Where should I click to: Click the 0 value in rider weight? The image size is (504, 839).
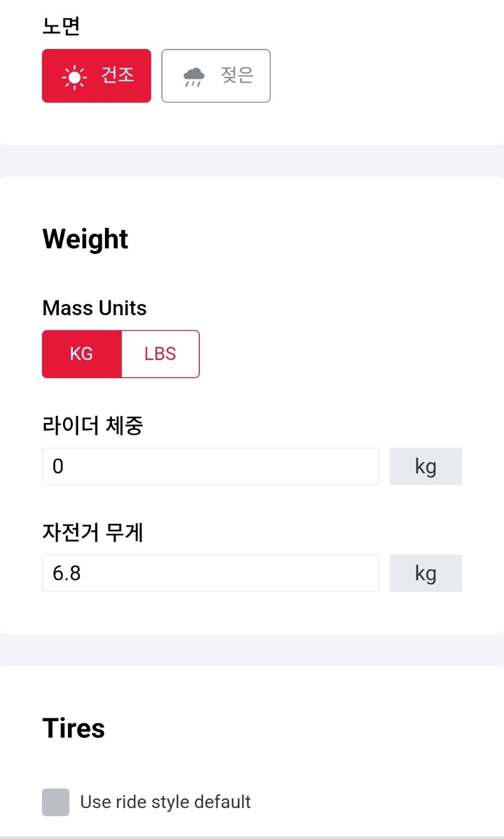point(58,466)
